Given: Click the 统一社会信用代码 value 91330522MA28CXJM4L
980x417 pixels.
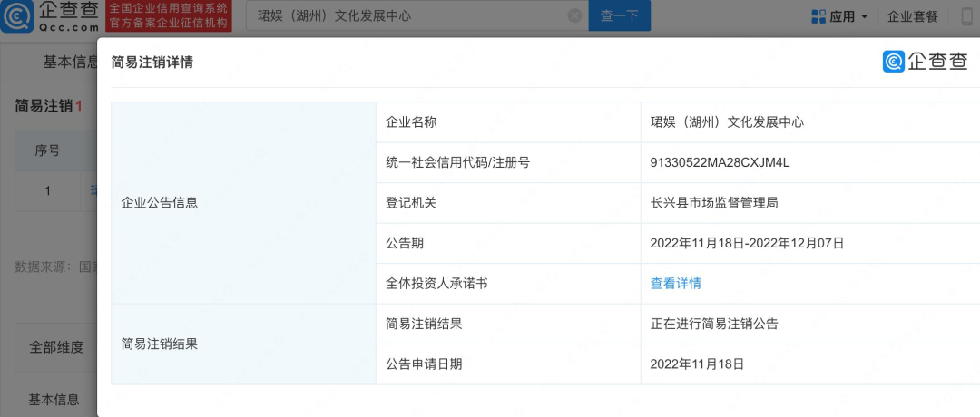Looking at the screenshot, I should [720, 162].
